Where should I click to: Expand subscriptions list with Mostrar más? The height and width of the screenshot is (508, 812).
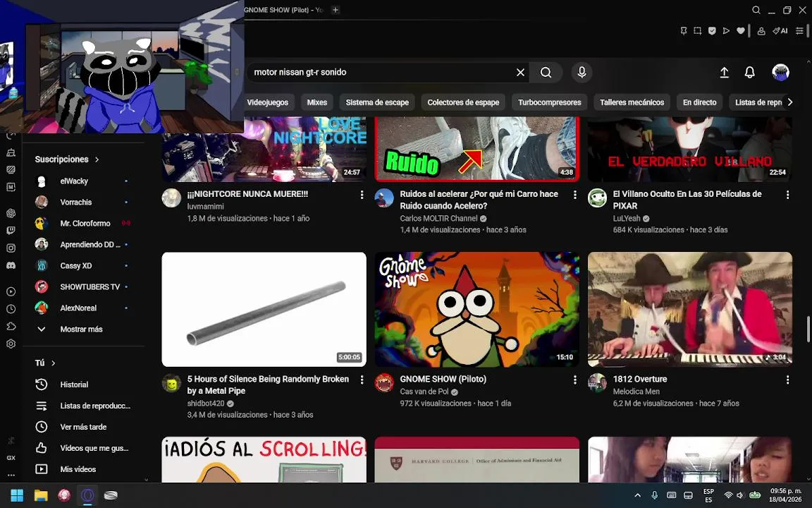coord(81,329)
